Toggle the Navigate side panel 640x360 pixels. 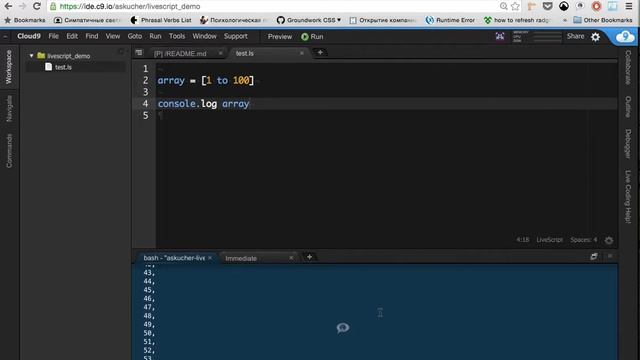(9, 108)
